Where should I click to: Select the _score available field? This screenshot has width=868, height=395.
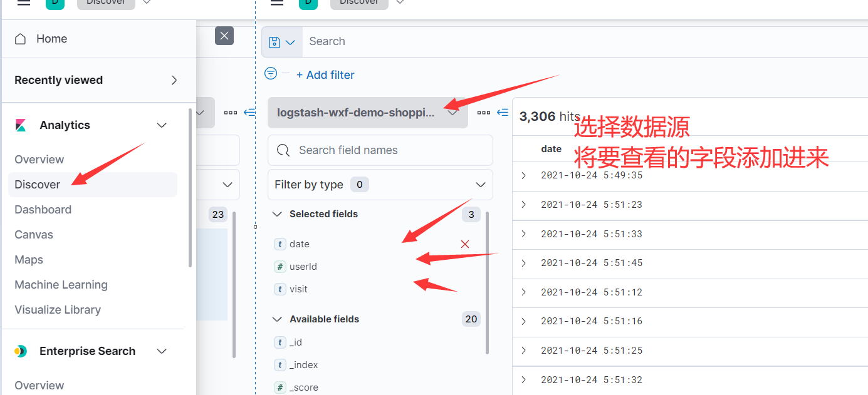[304, 387]
